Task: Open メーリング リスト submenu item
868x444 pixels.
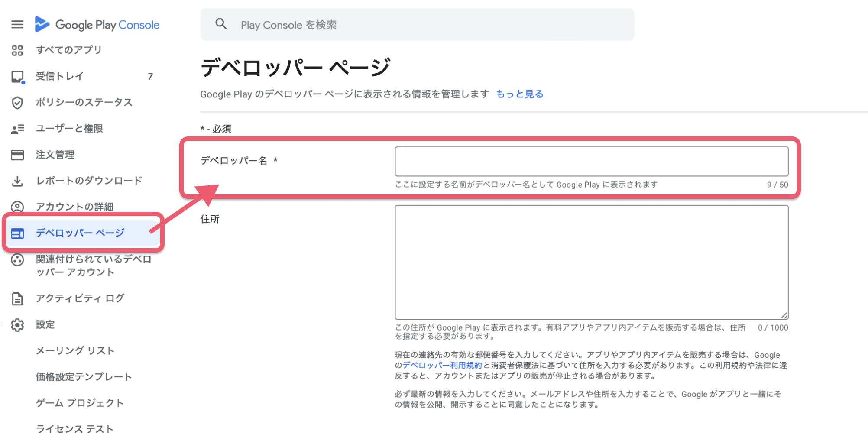Action: pyautogui.click(x=75, y=350)
